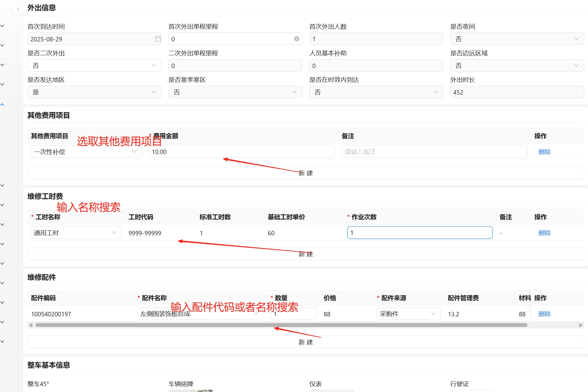The image size is (588, 392).
Task: Click left arrow of the horizontal scrollbar
Action: pyautogui.click(x=31, y=325)
